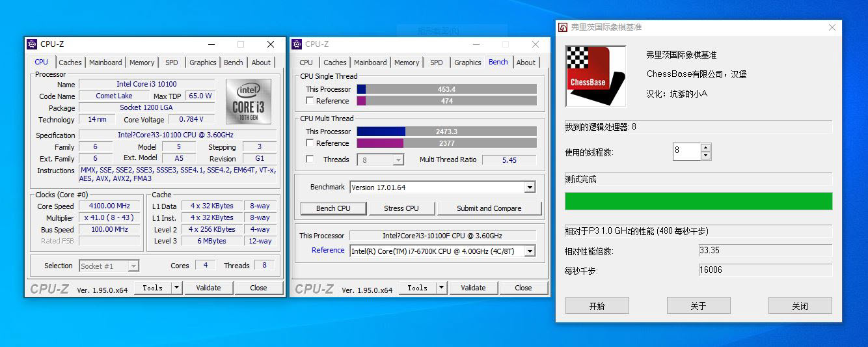Viewport: 868px width, 347px height.
Task: Decrease thread count with down stepper arrow
Action: [x=706, y=156]
